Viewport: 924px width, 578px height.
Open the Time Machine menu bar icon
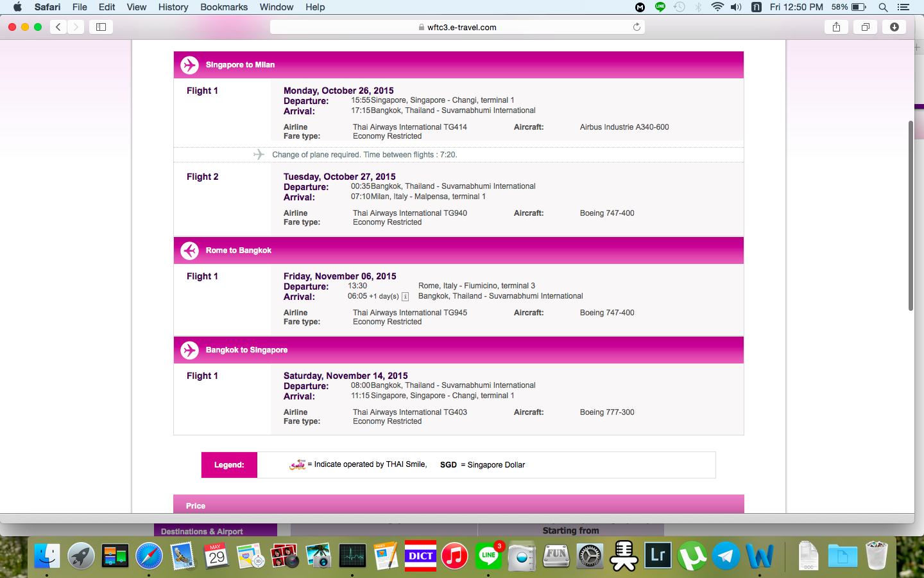680,7
